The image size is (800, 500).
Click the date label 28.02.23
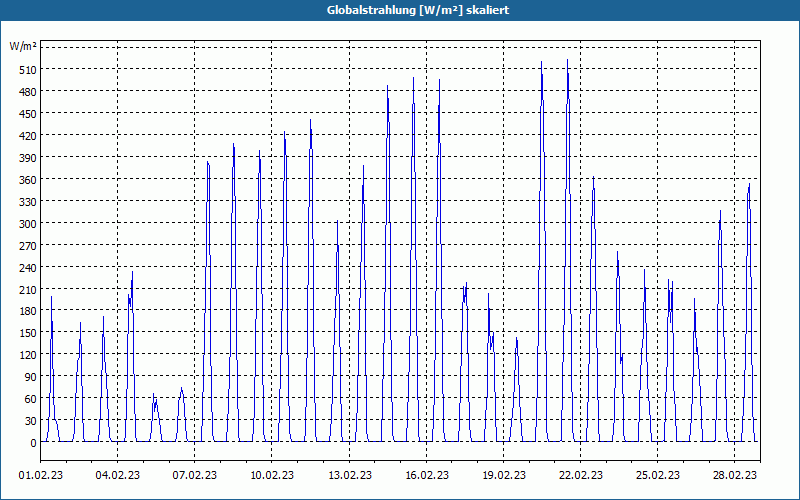pos(735,475)
